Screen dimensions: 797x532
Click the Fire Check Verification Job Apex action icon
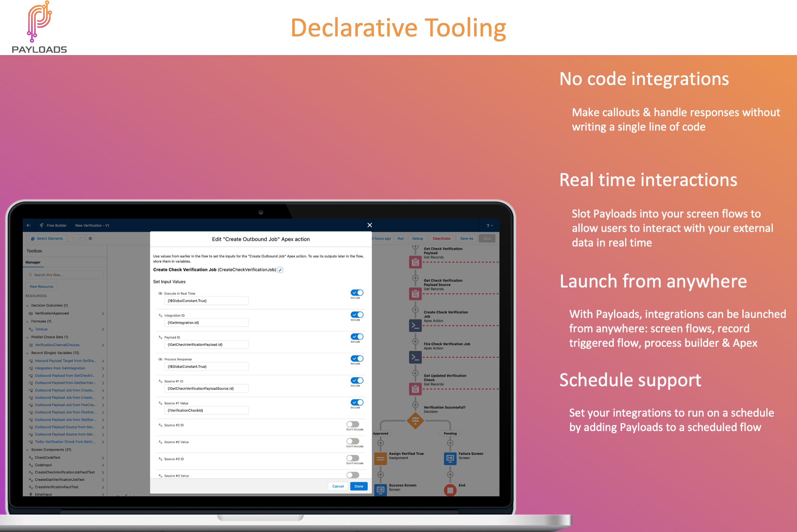coord(415,357)
